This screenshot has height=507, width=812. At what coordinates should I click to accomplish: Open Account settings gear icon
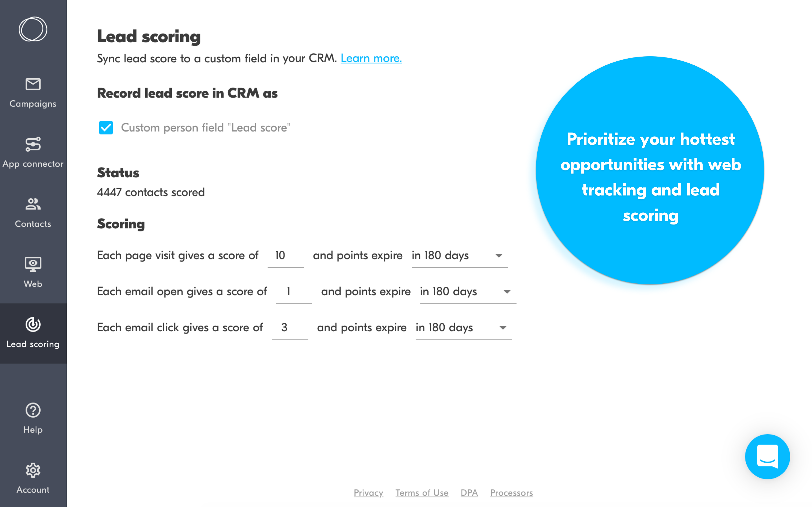(33, 470)
